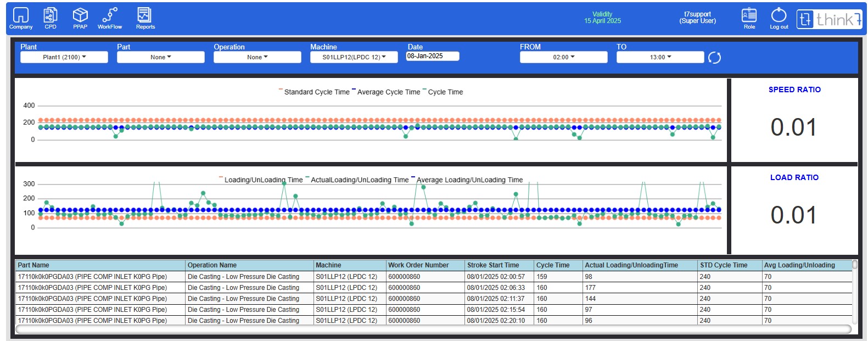Viewport: 868px width, 341px height.
Task: Click the think7 logo
Action: [829, 19]
